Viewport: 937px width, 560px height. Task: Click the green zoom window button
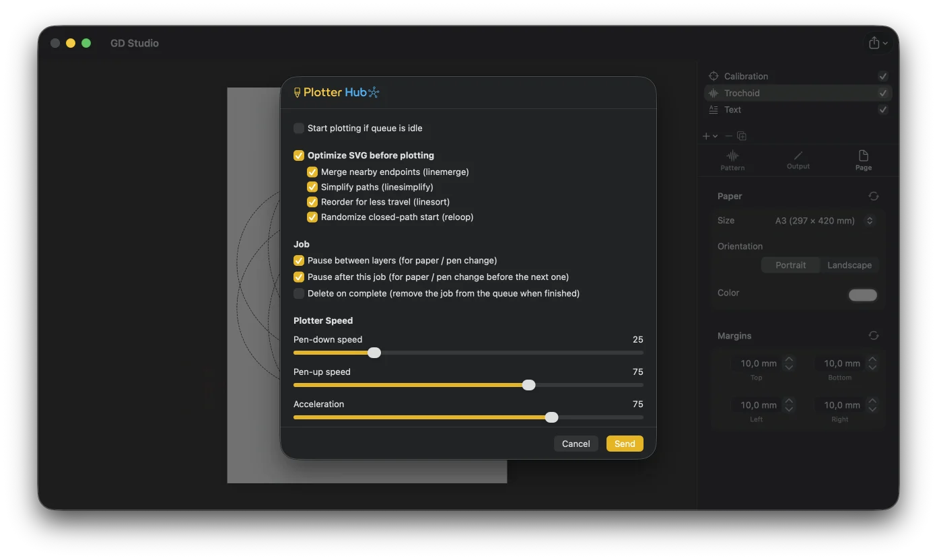(x=86, y=43)
